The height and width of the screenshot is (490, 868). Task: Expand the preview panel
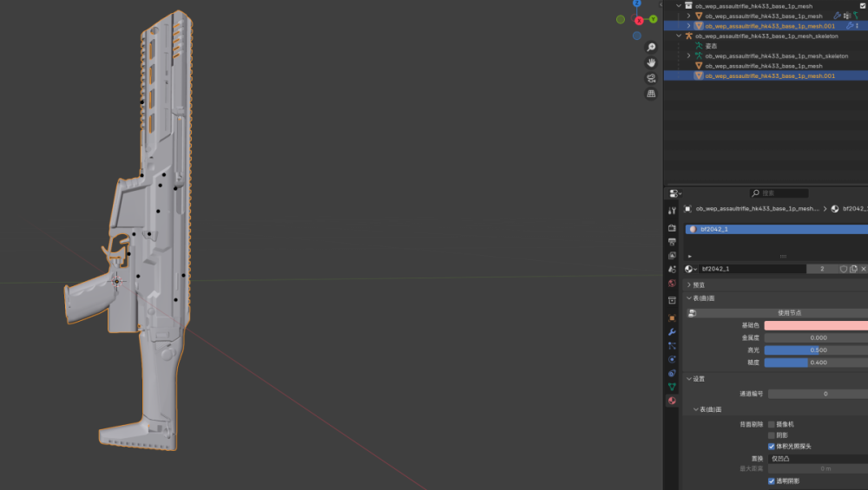[x=689, y=284]
